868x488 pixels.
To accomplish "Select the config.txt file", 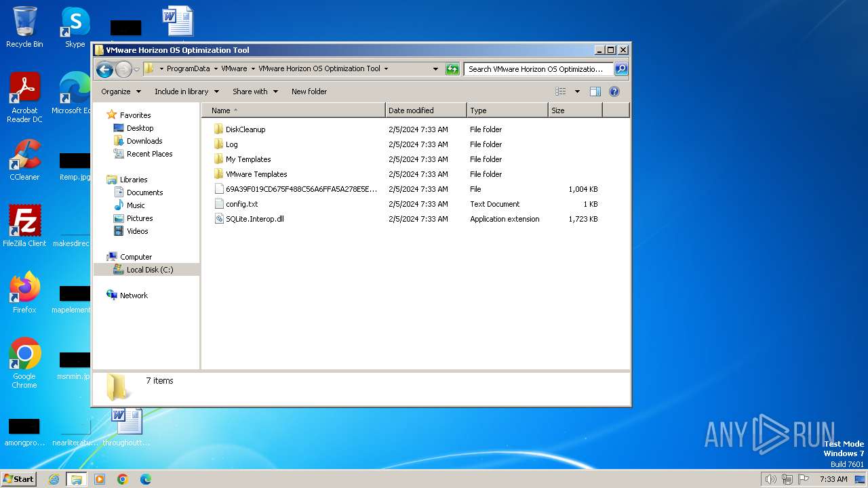I will pos(241,204).
